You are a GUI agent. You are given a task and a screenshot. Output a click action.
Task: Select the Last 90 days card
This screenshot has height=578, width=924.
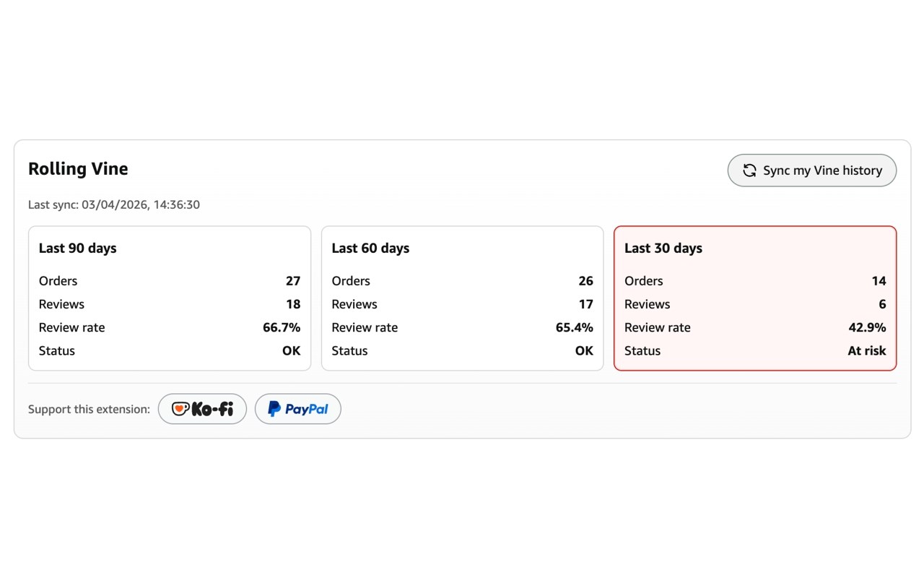coord(170,298)
